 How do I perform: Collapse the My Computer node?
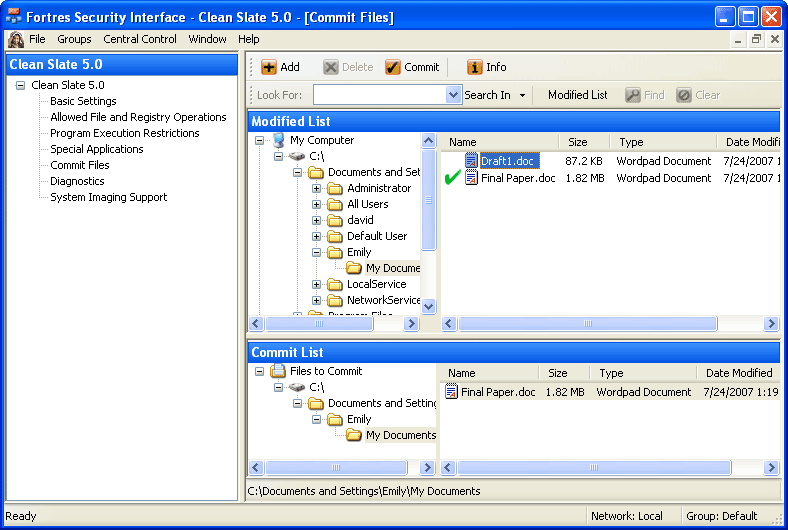point(259,141)
